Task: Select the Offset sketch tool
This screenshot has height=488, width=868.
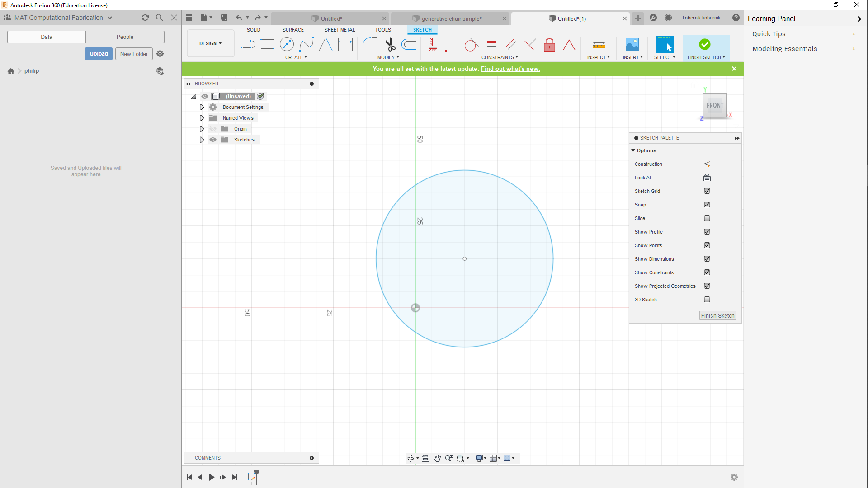Action: coord(409,44)
